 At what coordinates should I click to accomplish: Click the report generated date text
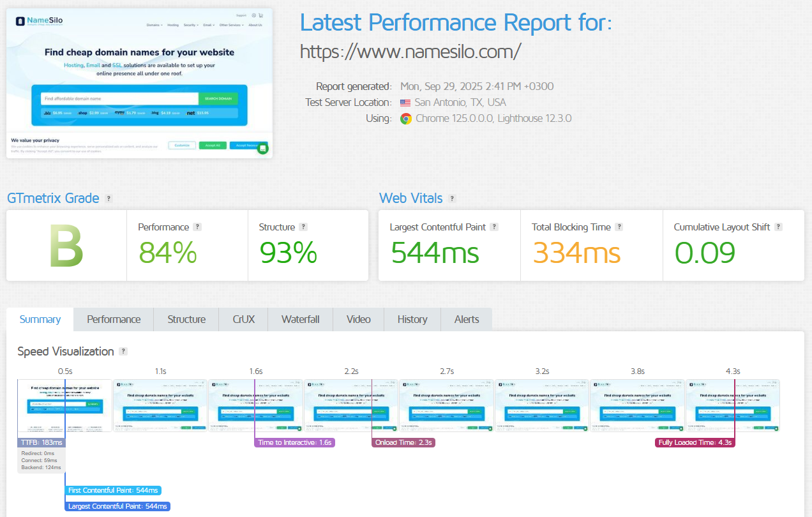pos(477,86)
